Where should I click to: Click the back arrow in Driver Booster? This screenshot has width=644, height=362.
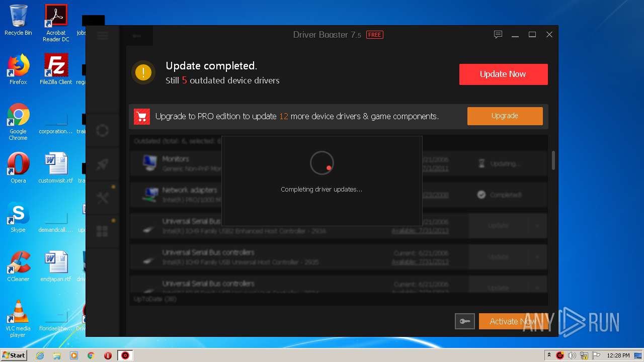click(137, 36)
